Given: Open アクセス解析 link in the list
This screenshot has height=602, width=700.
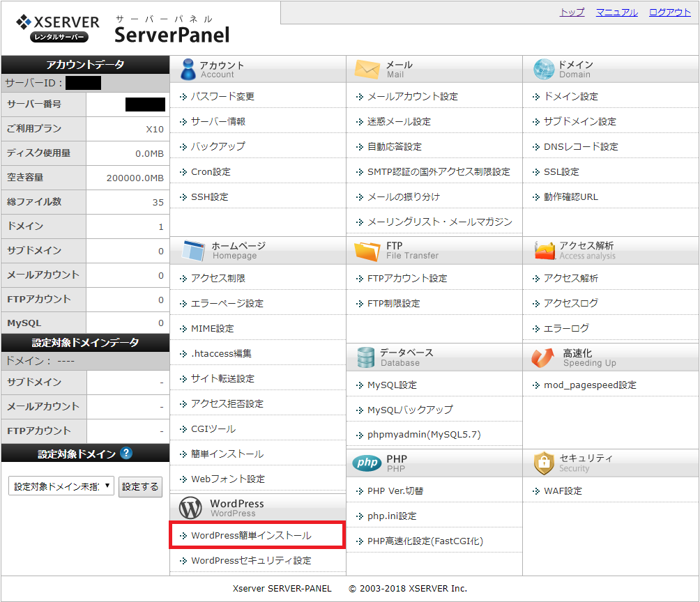Looking at the screenshot, I should point(570,279).
